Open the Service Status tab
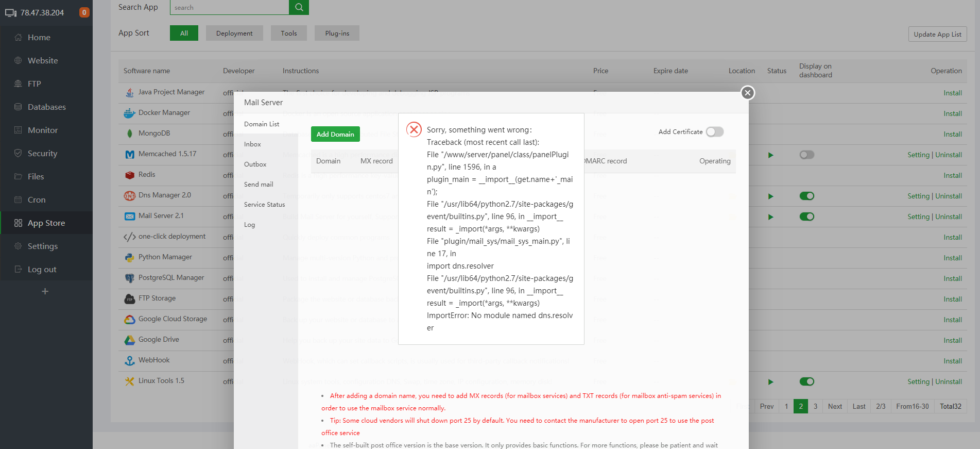The height and width of the screenshot is (449, 980). tap(264, 205)
